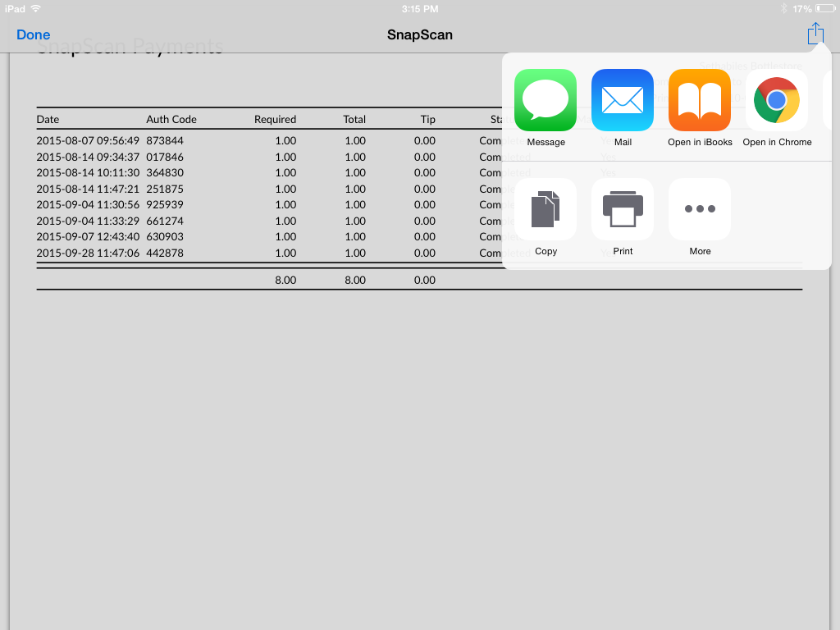The height and width of the screenshot is (630, 840).
Task: Select the 8.00 Total sum
Action: click(x=355, y=281)
